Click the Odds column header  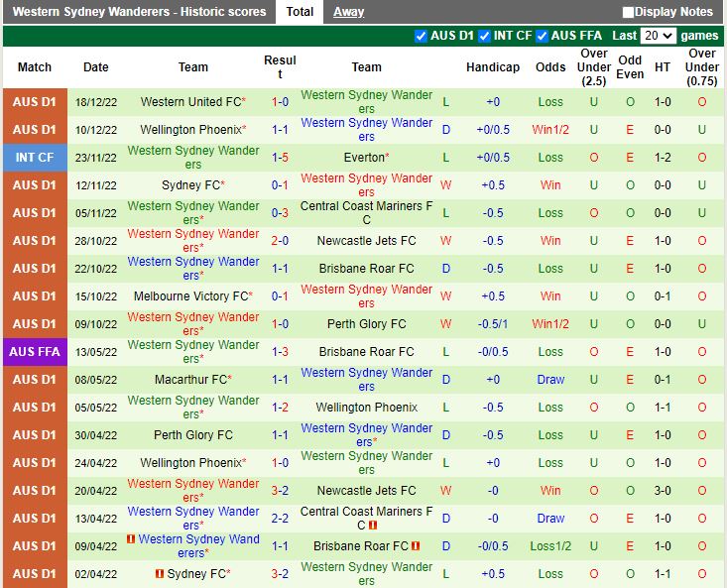pos(550,67)
